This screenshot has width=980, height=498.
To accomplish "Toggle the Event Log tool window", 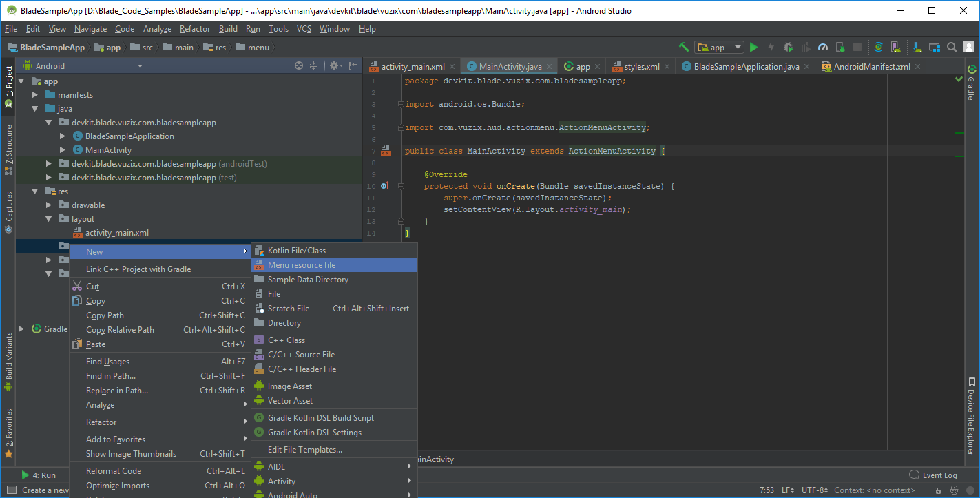I will 933,475.
